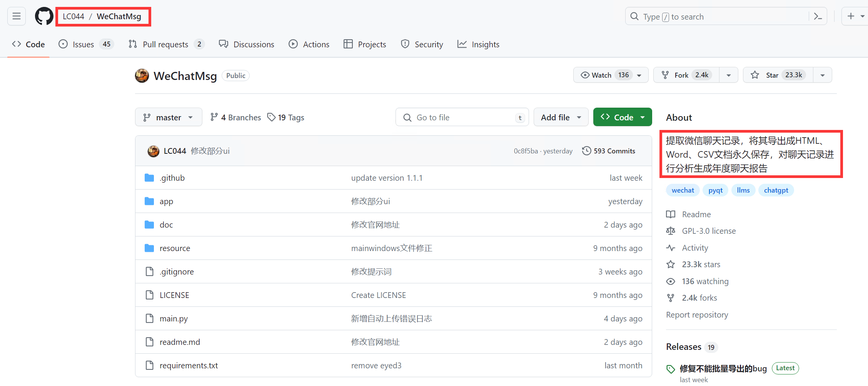Click the chatgpt topic tag
This screenshot has width=868, height=386.
pyautogui.click(x=776, y=190)
